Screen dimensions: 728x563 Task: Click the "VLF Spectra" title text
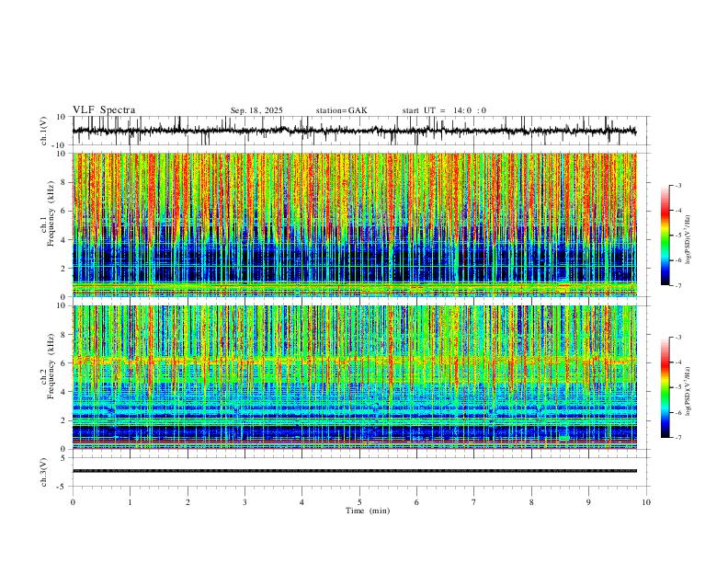pos(104,110)
